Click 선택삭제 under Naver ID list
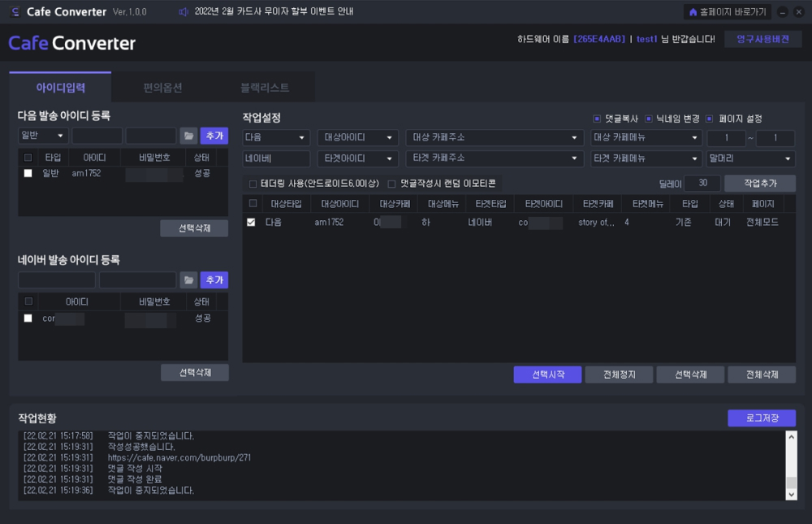The width and height of the screenshot is (812, 524). click(x=195, y=372)
